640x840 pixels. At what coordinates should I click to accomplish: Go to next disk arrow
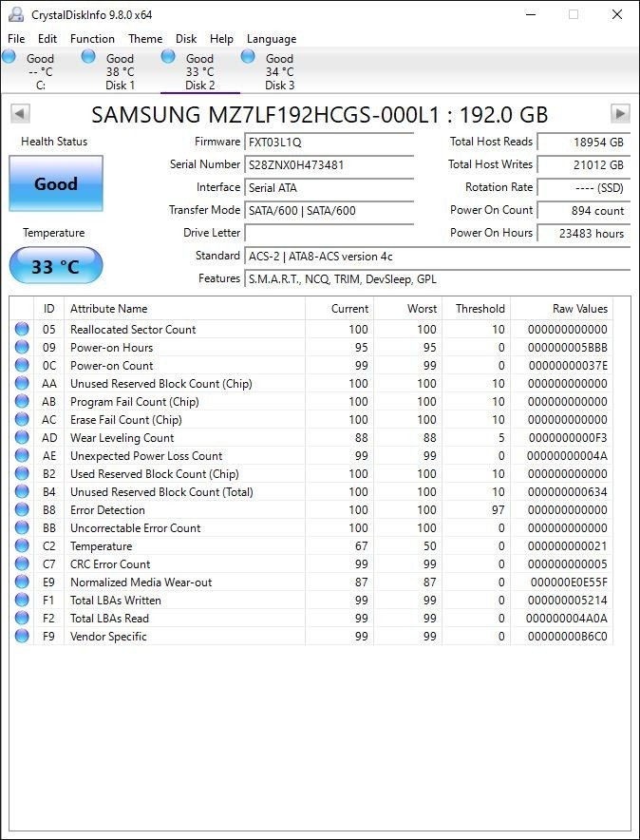620,114
